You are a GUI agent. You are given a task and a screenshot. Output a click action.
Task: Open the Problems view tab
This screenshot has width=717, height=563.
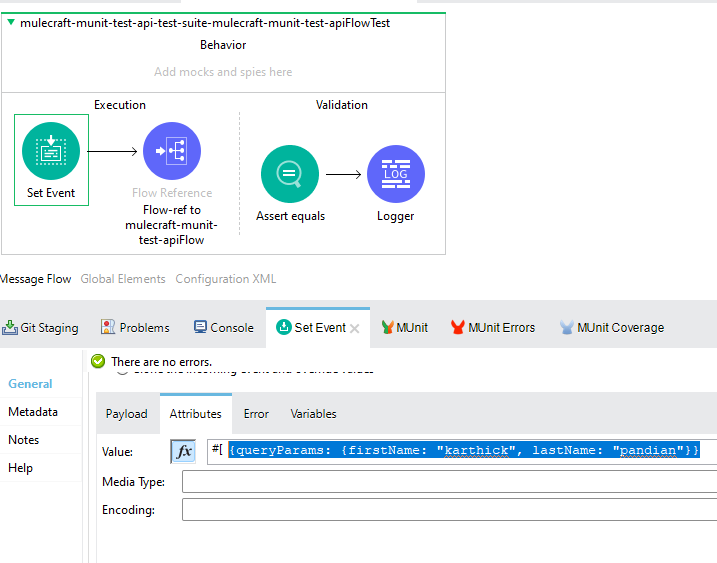135,327
